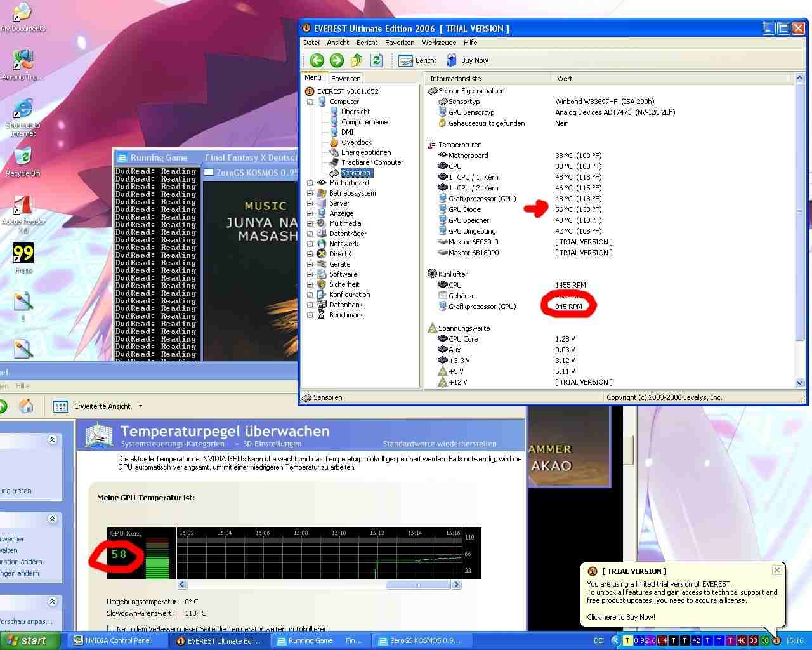Click the Informationsliste column header

coord(488,79)
